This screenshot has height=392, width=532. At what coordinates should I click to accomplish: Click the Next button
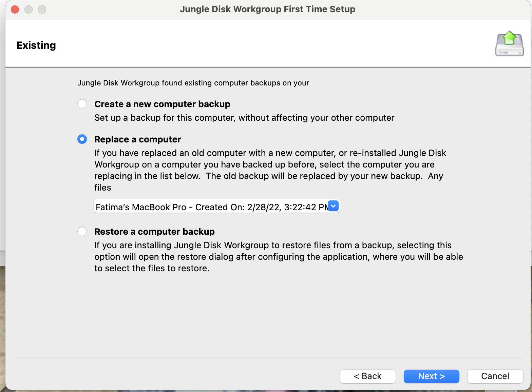pos(431,376)
